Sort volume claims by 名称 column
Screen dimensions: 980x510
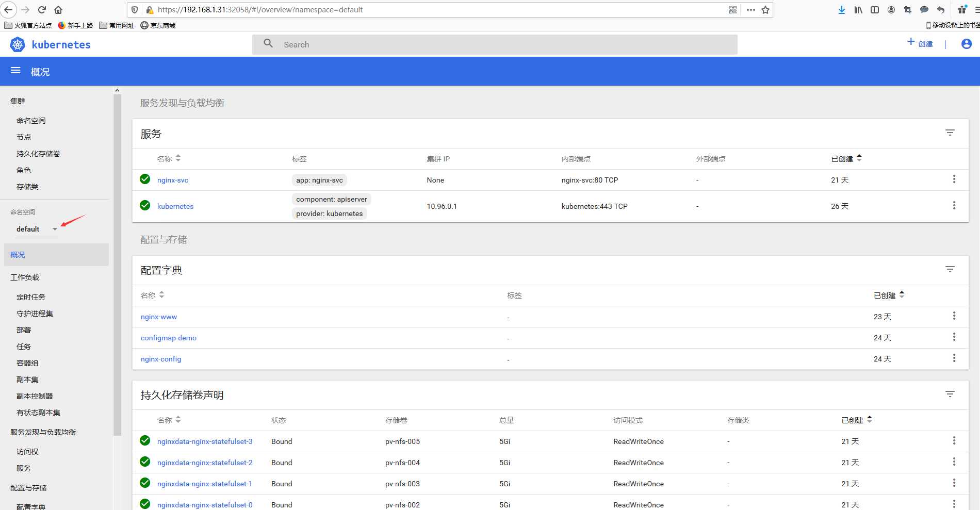(x=169, y=420)
